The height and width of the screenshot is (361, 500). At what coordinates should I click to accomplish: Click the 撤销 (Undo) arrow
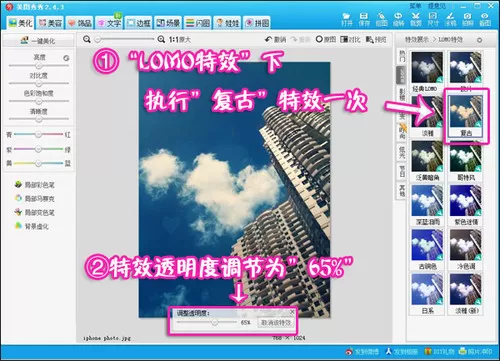tap(275, 40)
